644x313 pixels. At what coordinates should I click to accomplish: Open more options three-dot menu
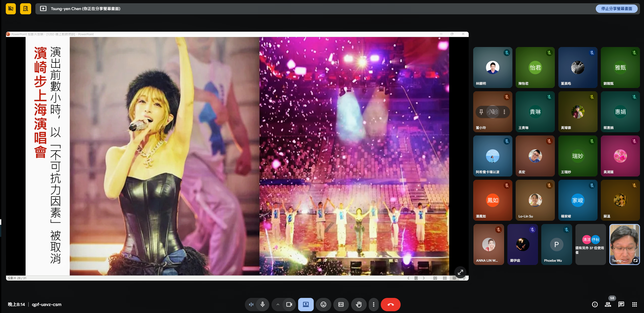373,304
